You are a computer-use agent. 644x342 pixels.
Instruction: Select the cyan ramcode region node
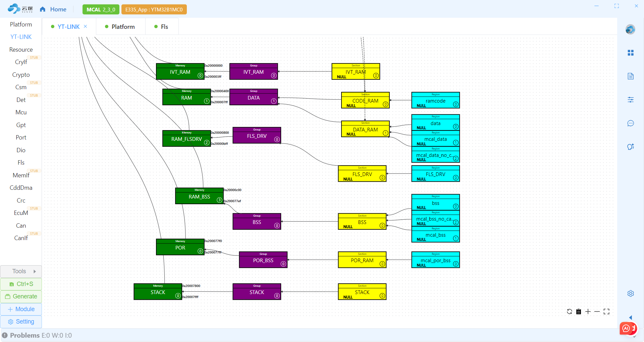pyautogui.click(x=435, y=100)
